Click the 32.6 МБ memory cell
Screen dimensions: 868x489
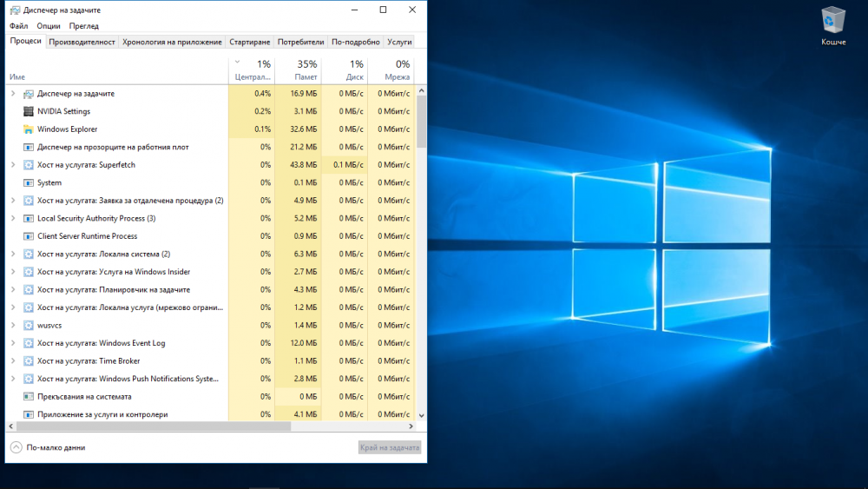click(303, 129)
